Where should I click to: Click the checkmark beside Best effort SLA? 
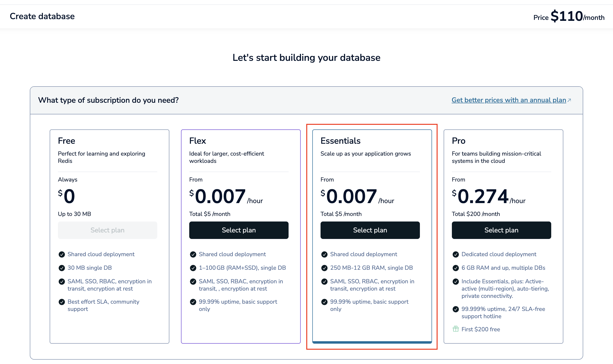[62, 302]
